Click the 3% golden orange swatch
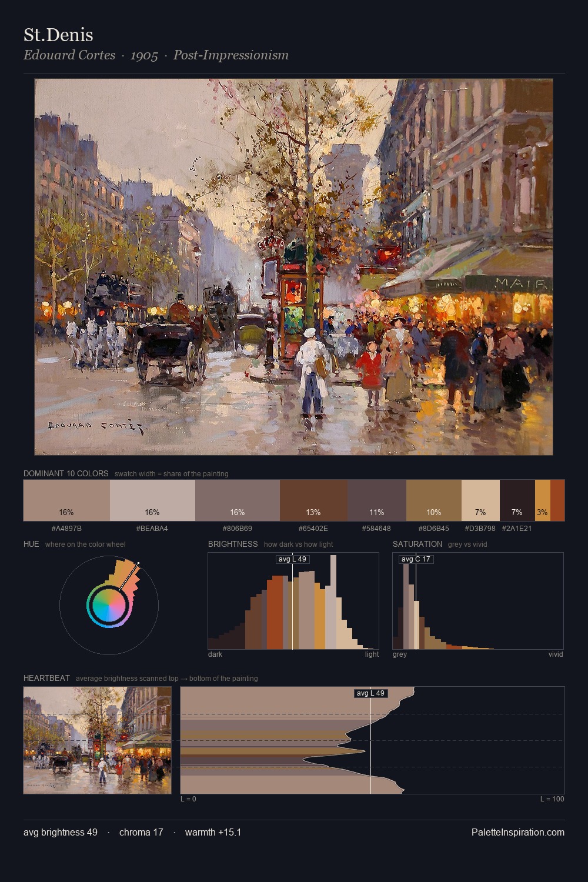The image size is (588, 882). (x=543, y=500)
